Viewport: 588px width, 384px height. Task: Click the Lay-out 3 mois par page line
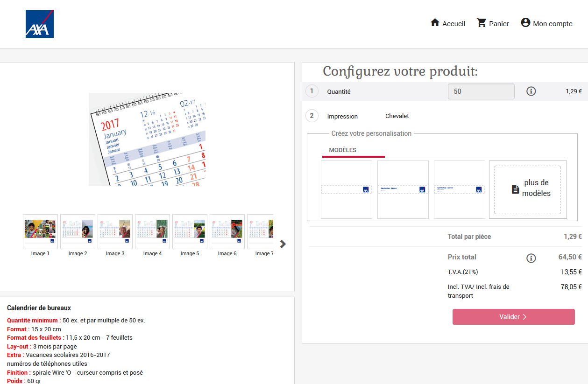pyautogui.click(x=42, y=347)
